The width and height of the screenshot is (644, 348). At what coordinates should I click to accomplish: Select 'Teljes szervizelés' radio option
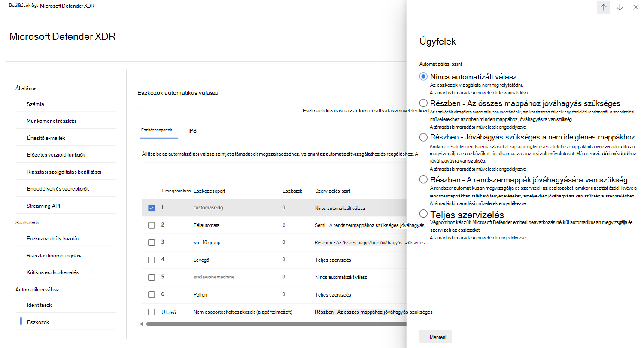(423, 213)
